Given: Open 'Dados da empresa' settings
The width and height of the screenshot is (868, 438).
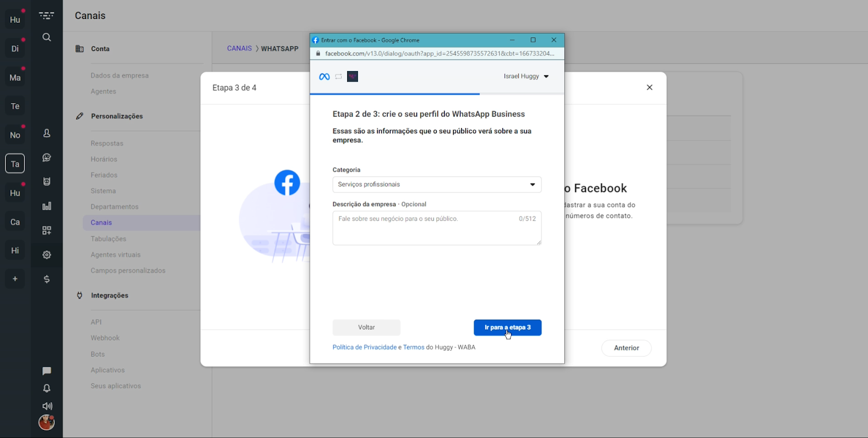Looking at the screenshot, I should 119,75.
